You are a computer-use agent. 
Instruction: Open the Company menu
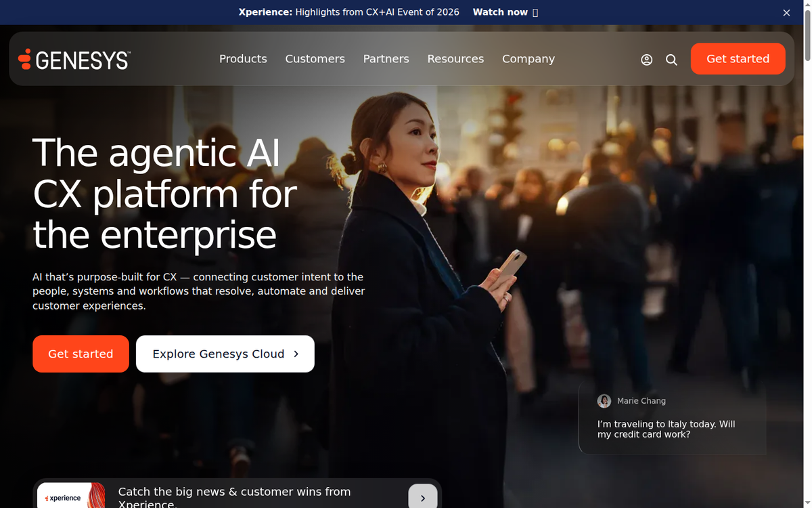pos(528,59)
